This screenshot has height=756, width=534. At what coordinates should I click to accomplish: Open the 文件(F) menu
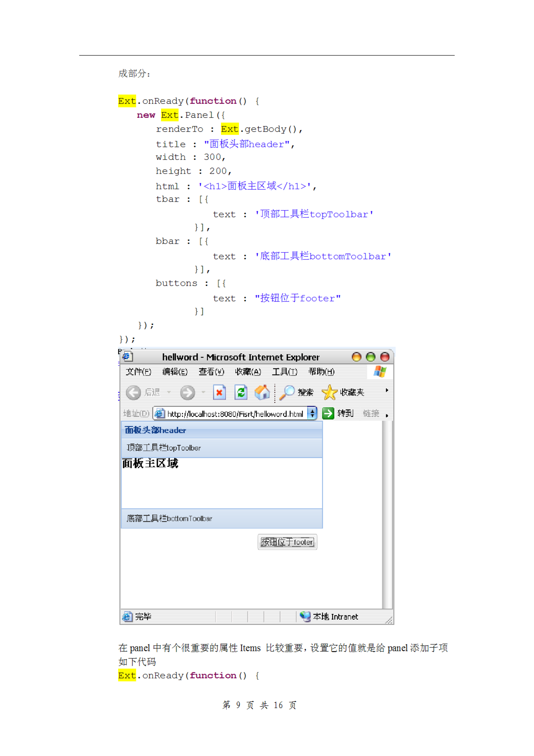pos(139,372)
